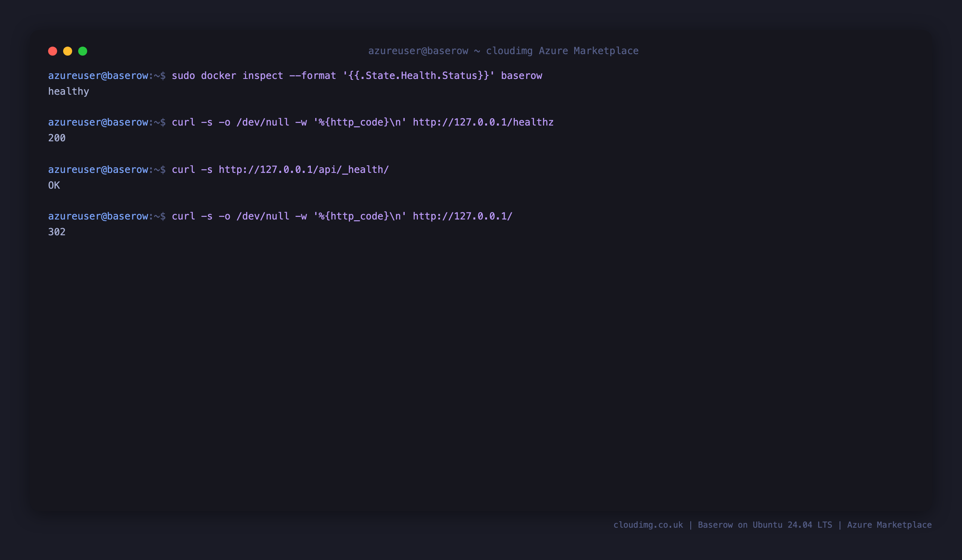962x560 pixels.
Task: Click the /dev/null argument in healthz command
Action: pos(263,122)
